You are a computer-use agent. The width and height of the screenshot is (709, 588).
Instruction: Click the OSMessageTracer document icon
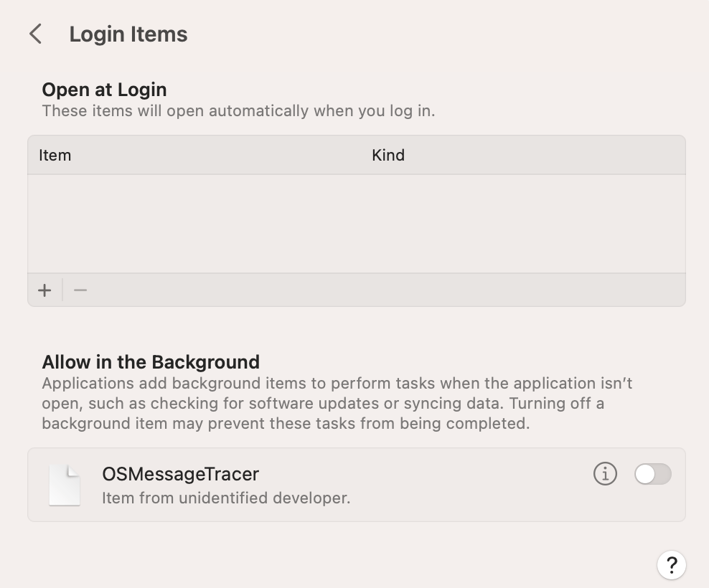click(x=65, y=485)
